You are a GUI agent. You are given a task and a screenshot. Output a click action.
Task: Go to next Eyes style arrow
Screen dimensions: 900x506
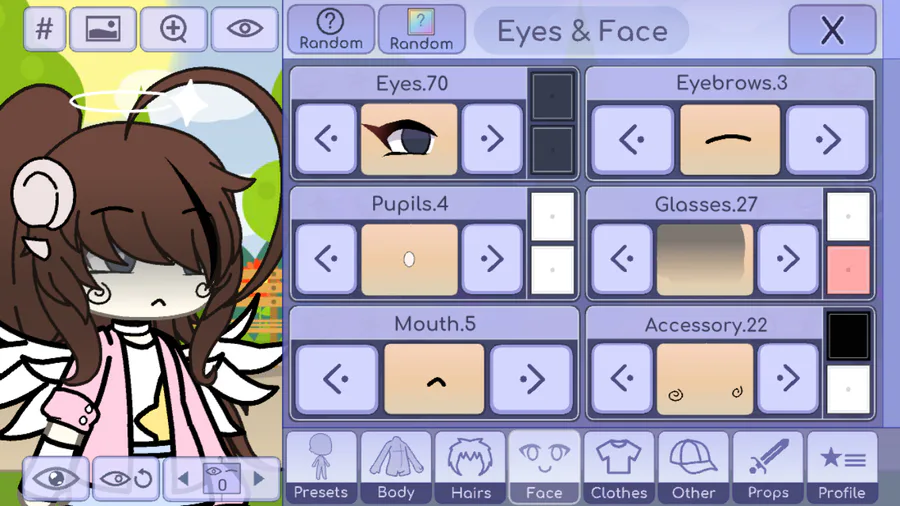(x=492, y=138)
